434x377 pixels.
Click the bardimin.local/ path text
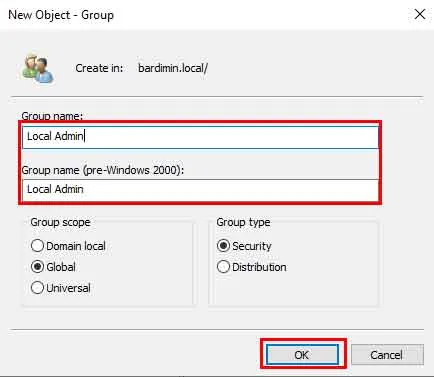[173, 68]
